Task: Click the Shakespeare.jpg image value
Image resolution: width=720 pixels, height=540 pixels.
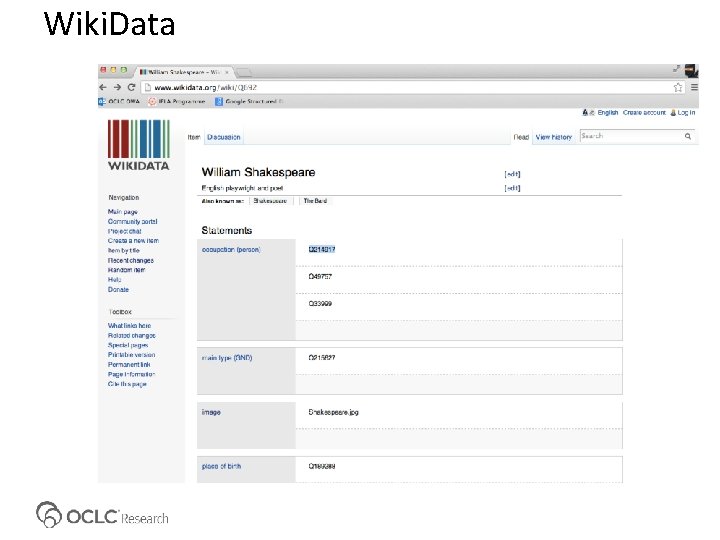Action: [333, 412]
